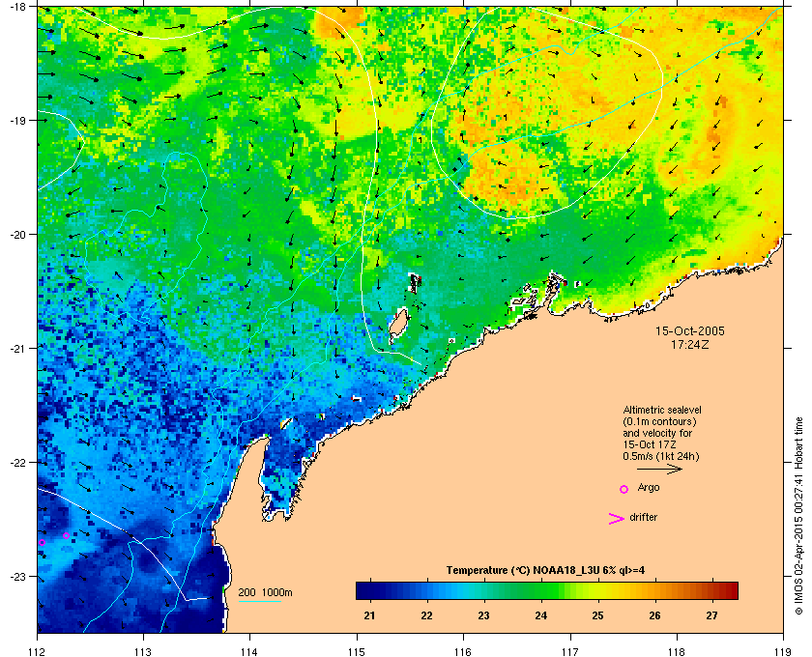The width and height of the screenshot is (812, 657).
Task: Click the longitude axis label 116
Action: click(463, 651)
